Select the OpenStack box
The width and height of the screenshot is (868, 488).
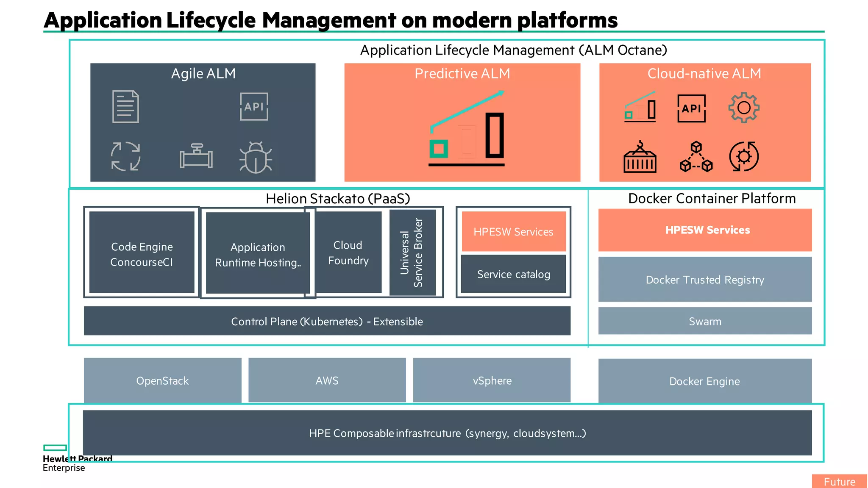162,380
